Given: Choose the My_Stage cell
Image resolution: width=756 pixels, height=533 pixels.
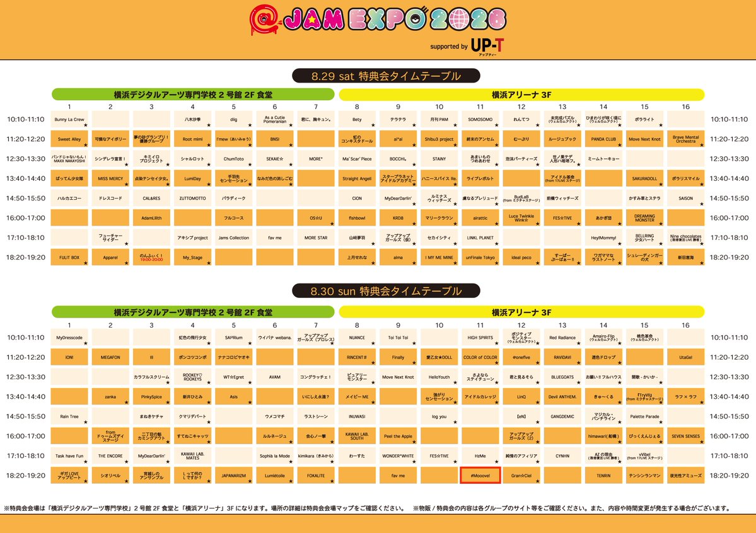Looking at the screenshot, I should (x=193, y=257).
